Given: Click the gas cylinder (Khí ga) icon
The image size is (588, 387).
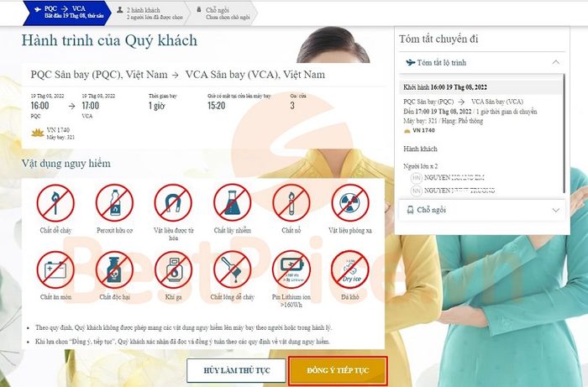Looking at the screenshot, I should pos(173,269).
